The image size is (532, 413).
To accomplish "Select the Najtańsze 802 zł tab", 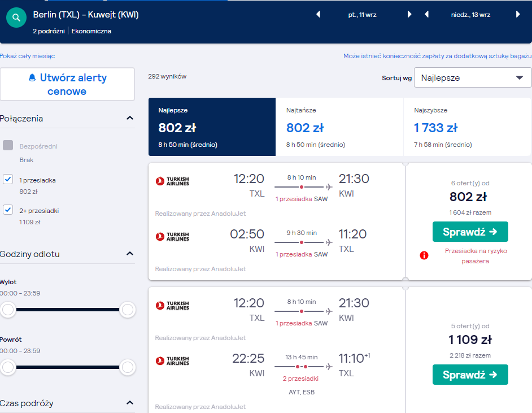I will [339, 127].
